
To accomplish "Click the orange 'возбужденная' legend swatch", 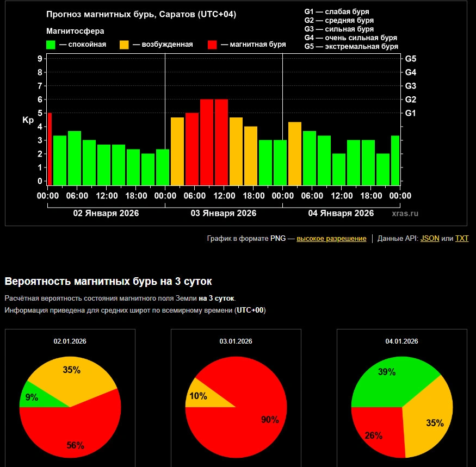I will point(124,45).
